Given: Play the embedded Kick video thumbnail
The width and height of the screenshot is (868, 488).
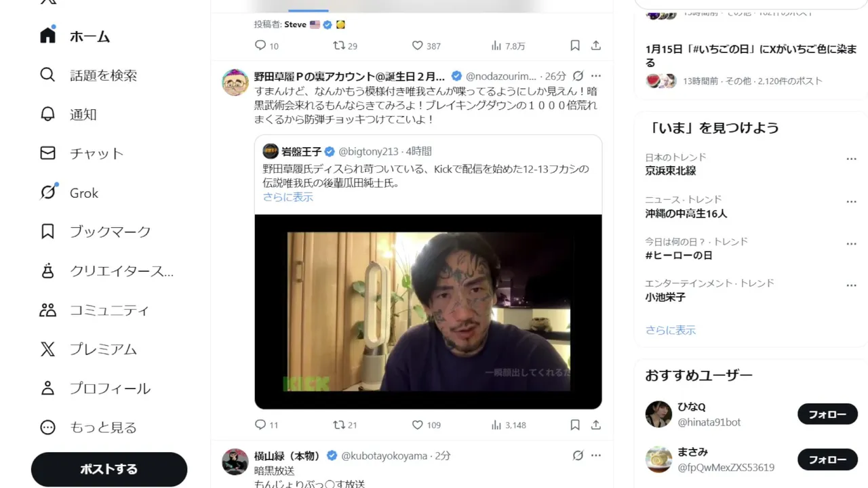Looking at the screenshot, I should pos(429,312).
